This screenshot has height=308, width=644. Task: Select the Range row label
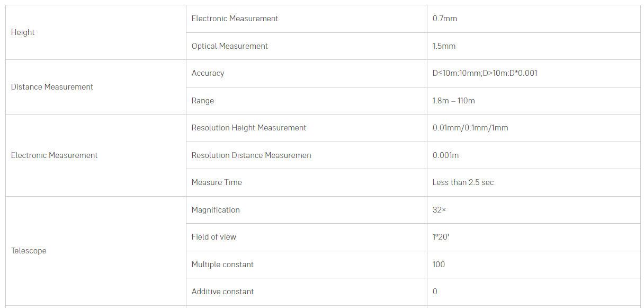203,101
